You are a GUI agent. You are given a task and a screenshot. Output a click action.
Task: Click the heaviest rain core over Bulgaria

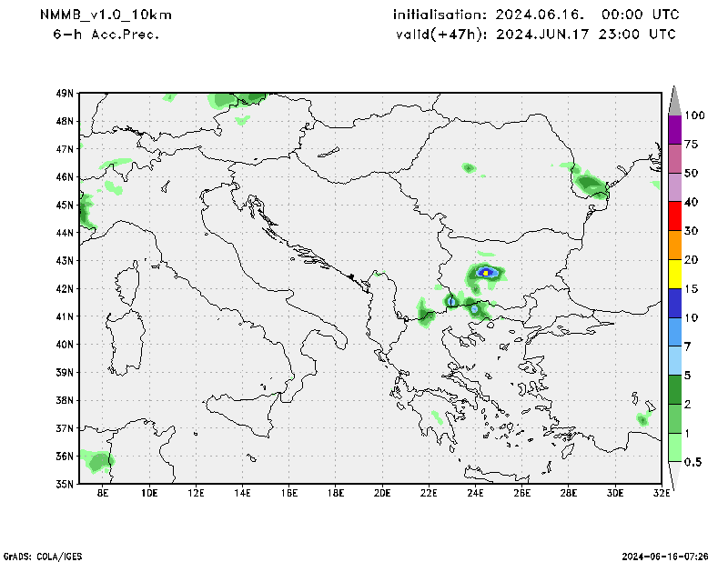click(486, 272)
